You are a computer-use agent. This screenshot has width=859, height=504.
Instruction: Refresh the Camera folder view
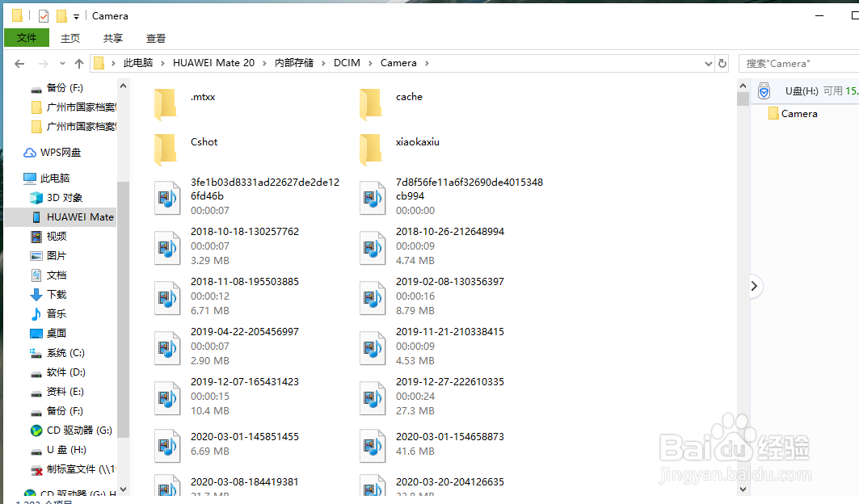point(722,64)
